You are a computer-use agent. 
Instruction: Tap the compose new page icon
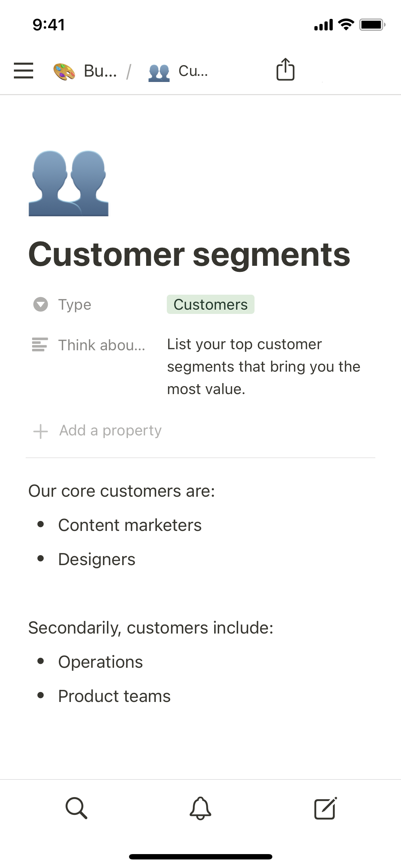tap(325, 808)
